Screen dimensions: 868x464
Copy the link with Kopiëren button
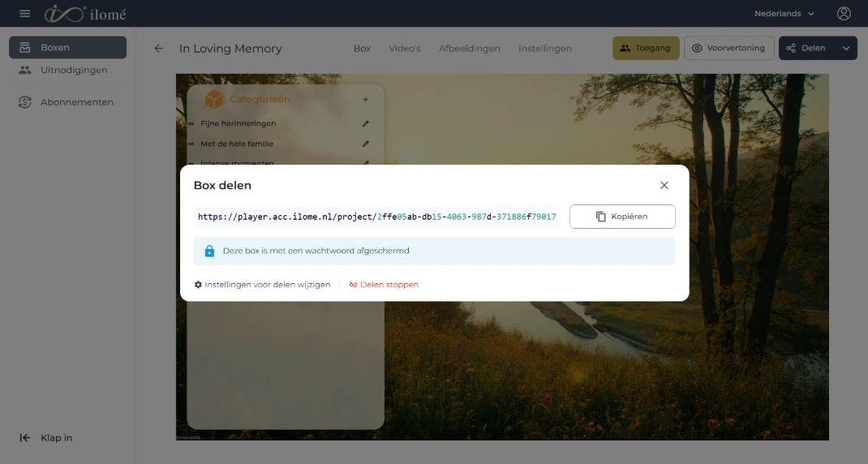[x=622, y=217]
